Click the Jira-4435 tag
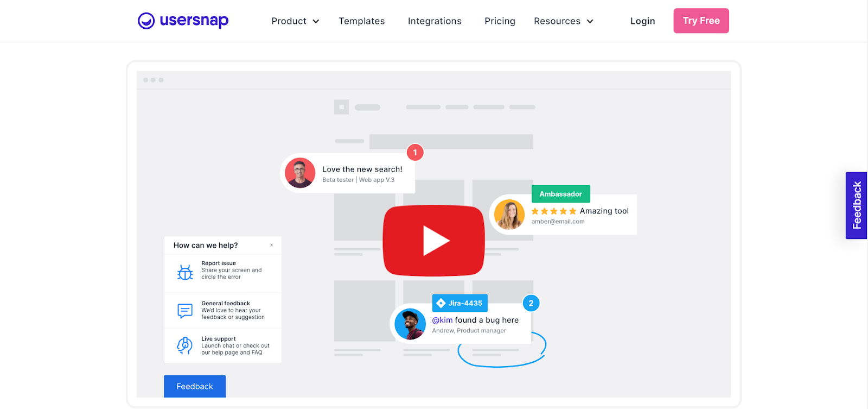Screen dimensions: 868x409 click(460, 303)
